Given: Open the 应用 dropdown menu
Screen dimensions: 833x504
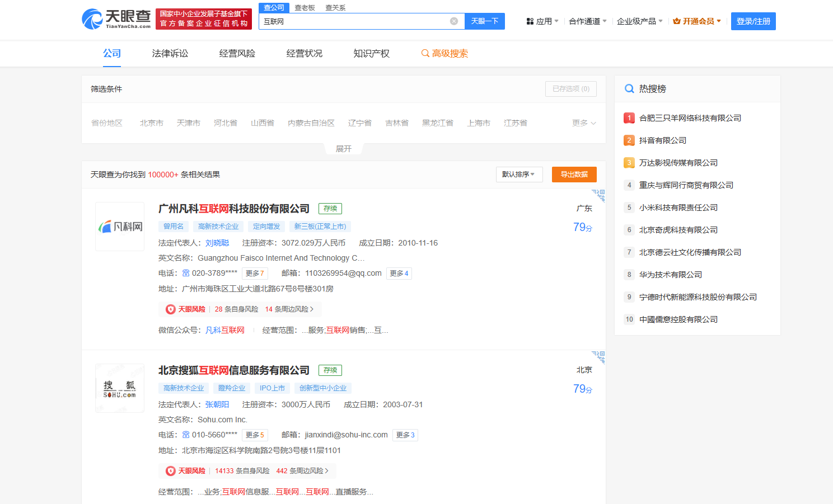Looking at the screenshot, I should pyautogui.click(x=542, y=21).
